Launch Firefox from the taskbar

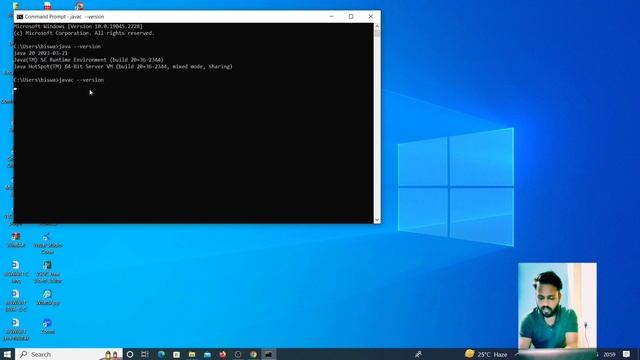[222, 354]
